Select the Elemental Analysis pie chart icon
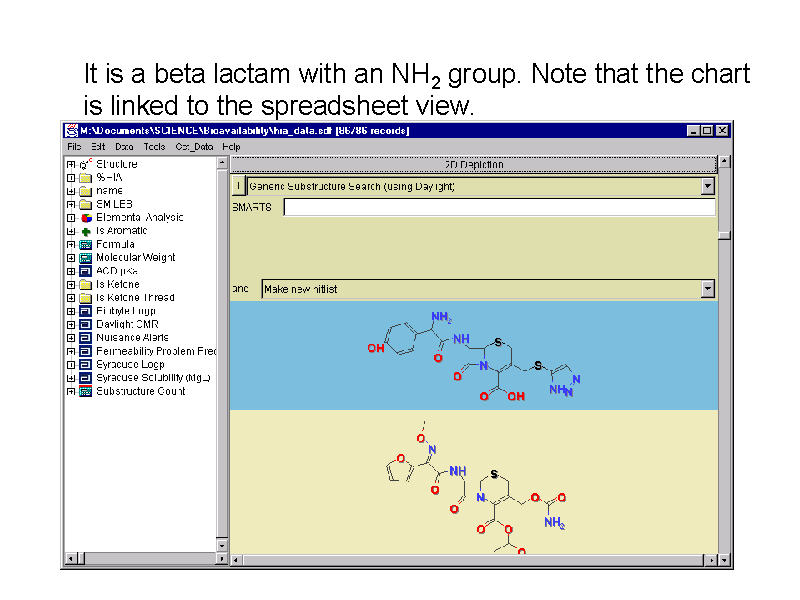Screen dimensions: 800x600 pos(85,217)
